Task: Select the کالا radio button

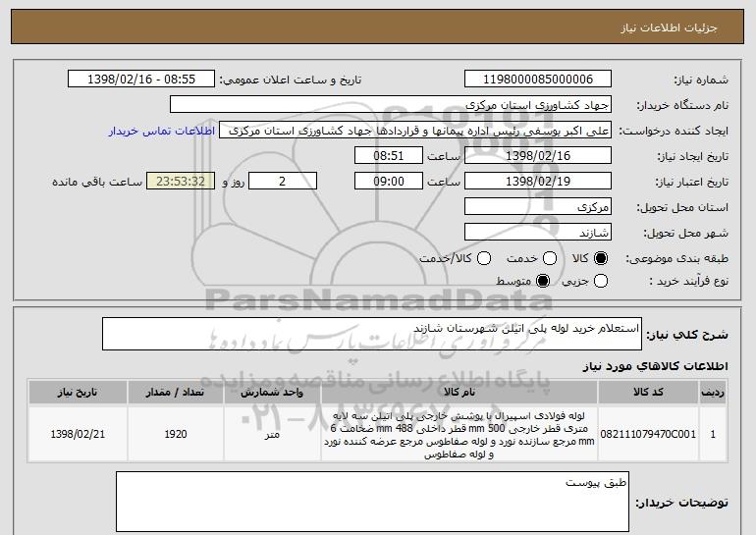Action: (601, 259)
